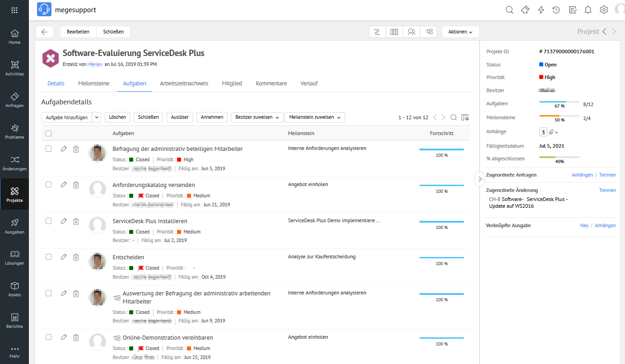Screen dimensions: 625x364
Task: Click Annehmen button
Action: click(x=212, y=117)
